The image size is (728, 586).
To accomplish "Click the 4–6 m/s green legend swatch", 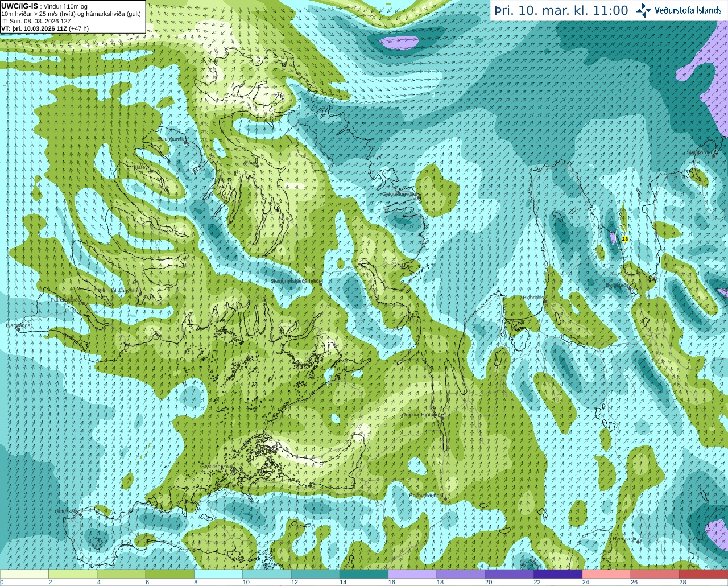I will [x=121, y=574].
